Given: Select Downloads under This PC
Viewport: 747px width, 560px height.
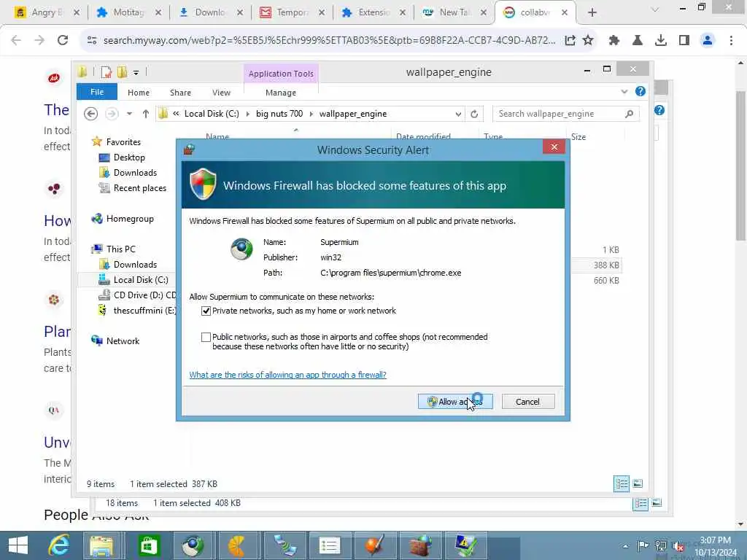Looking at the screenshot, I should [135, 264].
